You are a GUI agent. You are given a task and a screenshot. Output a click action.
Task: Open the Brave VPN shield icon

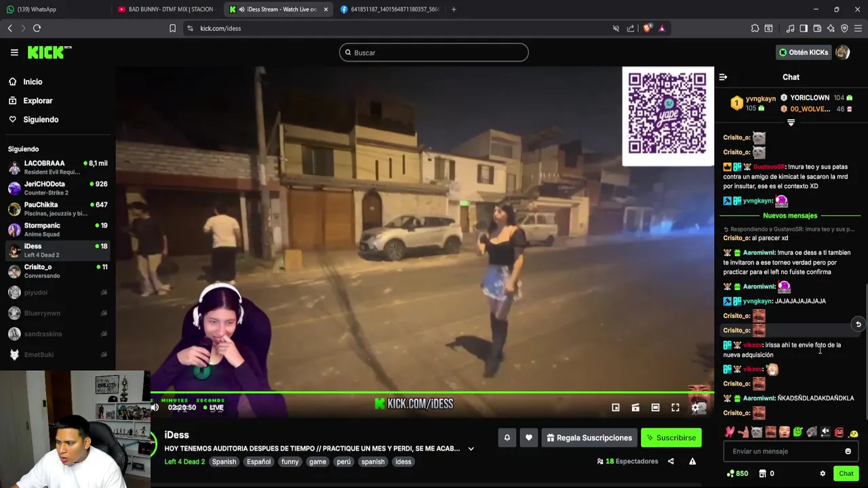844,28
